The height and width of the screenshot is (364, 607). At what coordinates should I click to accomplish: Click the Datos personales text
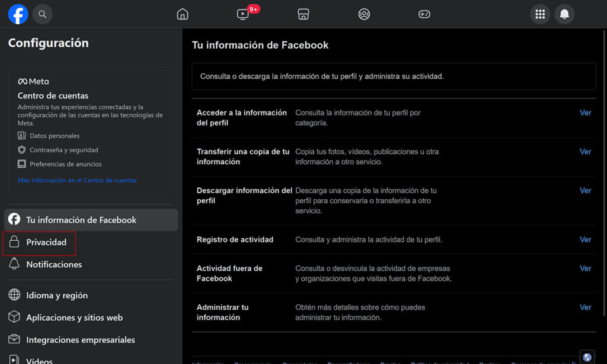(x=55, y=136)
